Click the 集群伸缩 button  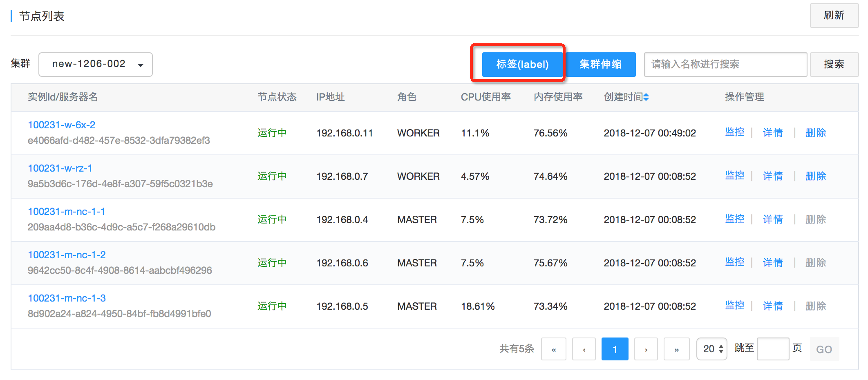pos(601,64)
